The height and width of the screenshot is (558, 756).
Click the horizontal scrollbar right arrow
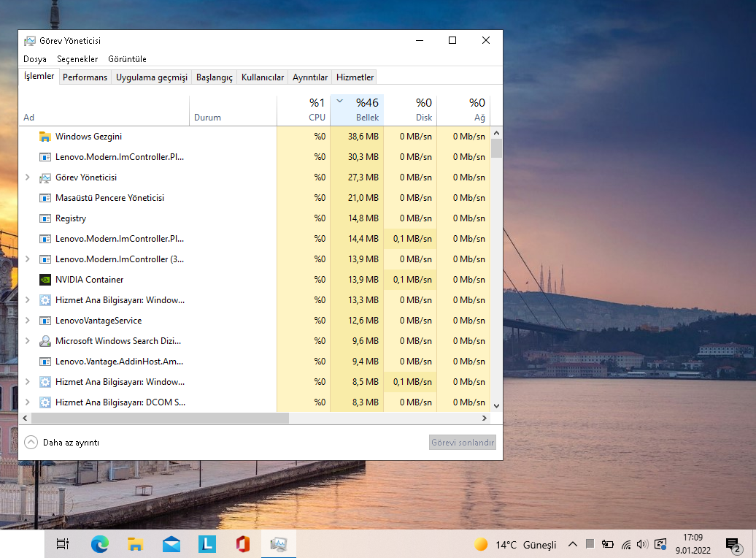(485, 418)
